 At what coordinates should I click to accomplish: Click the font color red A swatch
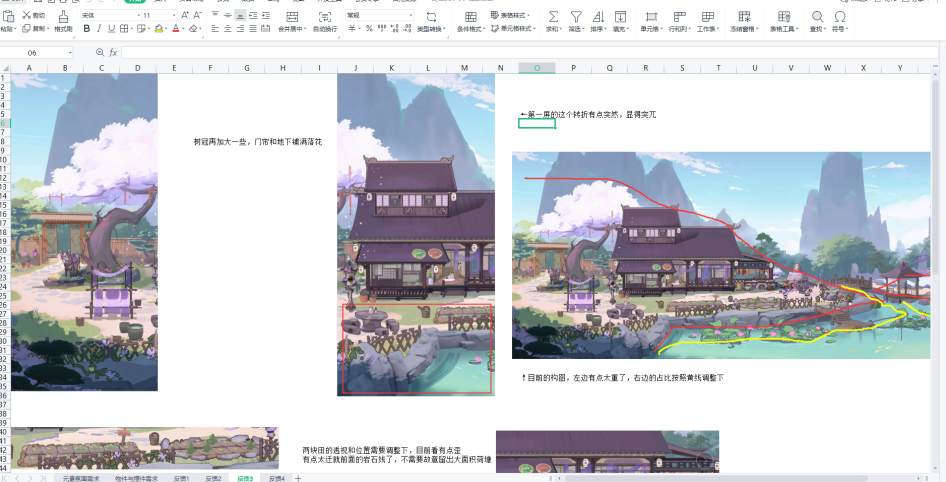(x=176, y=28)
